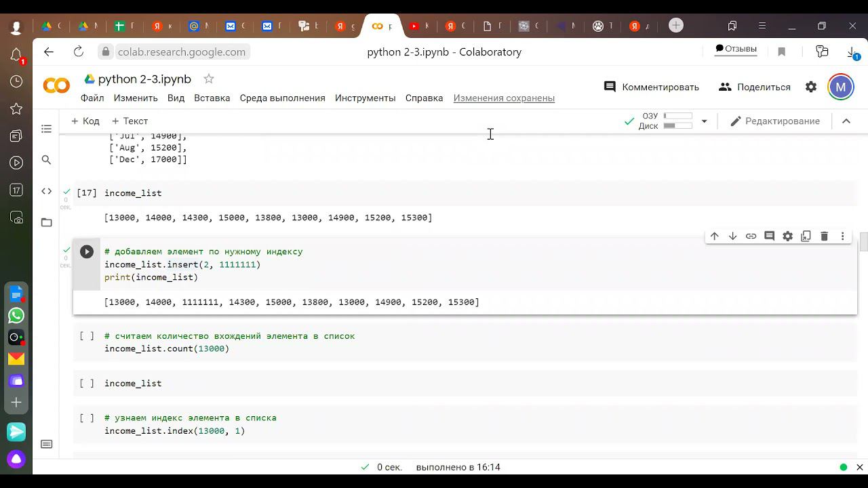Click vertical scrollbar thumb
This screenshot has width=868, height=488.
863,242
